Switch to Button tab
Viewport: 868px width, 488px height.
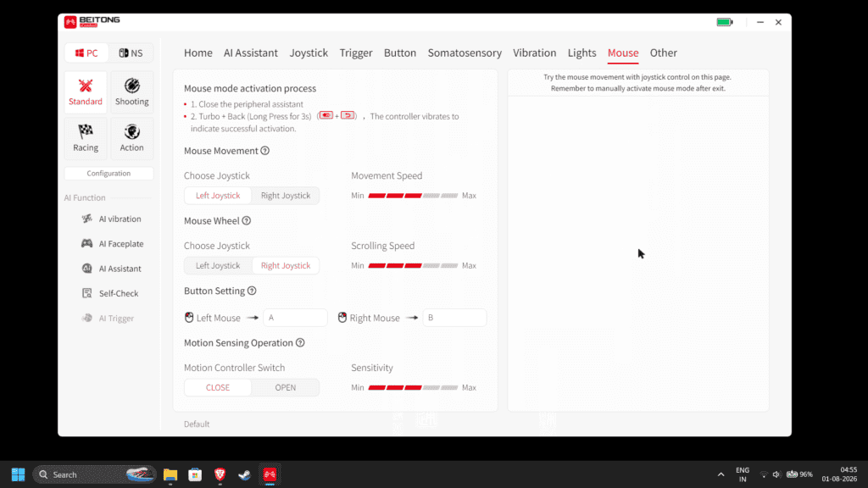tap(400, 53)
